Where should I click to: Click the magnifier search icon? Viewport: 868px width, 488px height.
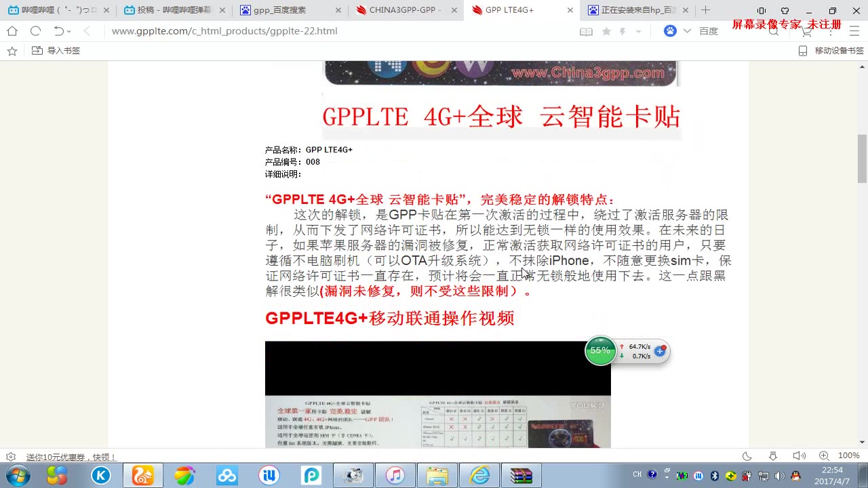[x=774, y=31]
